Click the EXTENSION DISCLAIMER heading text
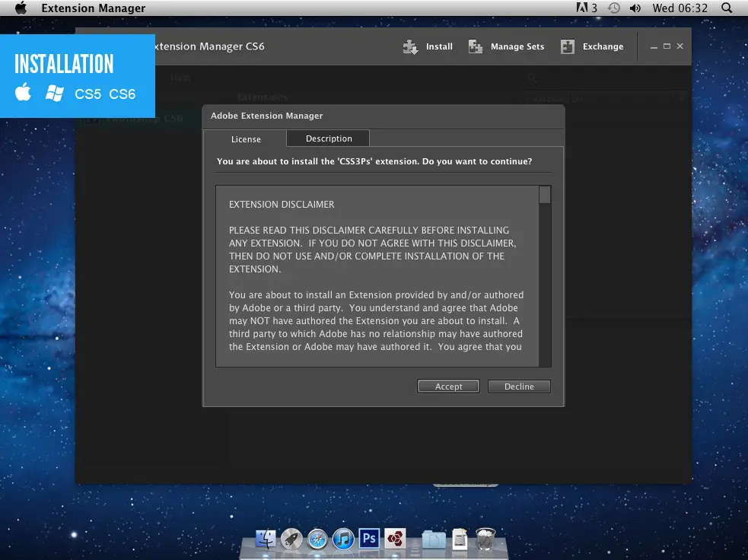The width and height of the screenshot is (748, 560). click(x=282, y=205)
